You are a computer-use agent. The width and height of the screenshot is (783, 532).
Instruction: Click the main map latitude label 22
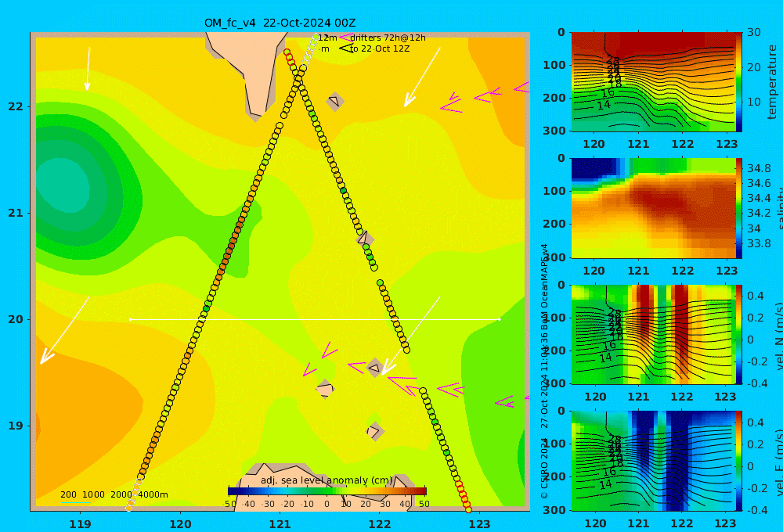coord(15,106)
